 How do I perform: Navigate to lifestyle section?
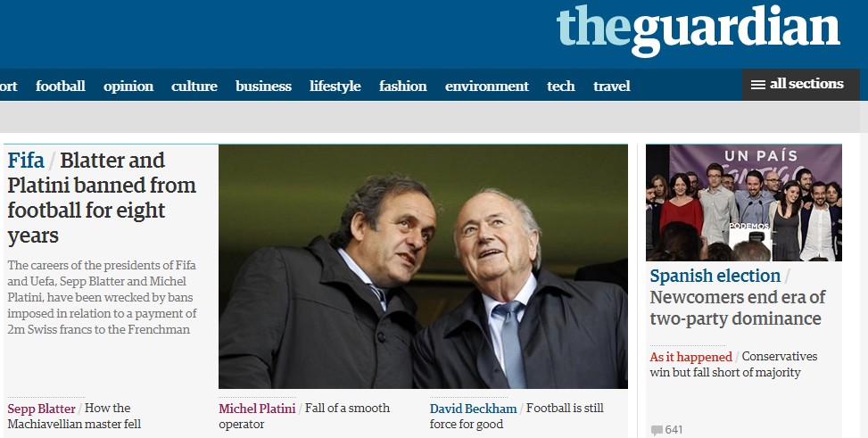click(x=335, y=87)
